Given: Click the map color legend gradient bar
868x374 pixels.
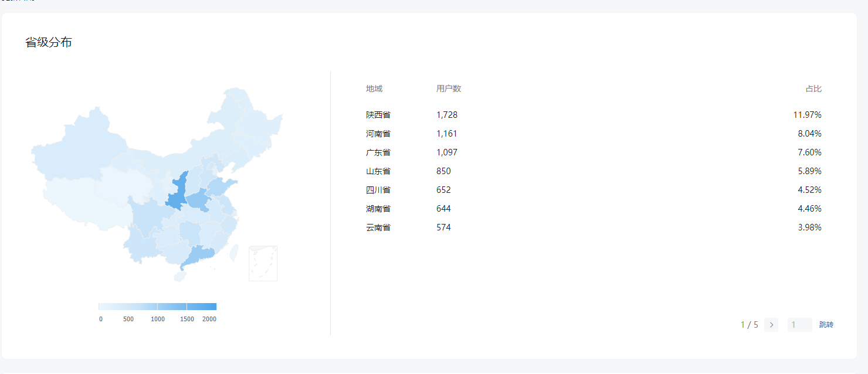Looking at the screenshot, I should pos(157,307).
